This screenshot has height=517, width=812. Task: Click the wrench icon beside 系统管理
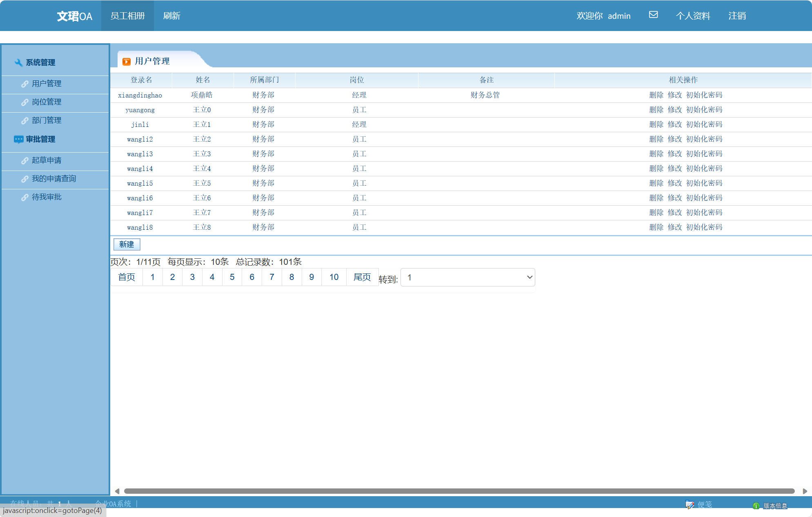[x=18, y=62]
